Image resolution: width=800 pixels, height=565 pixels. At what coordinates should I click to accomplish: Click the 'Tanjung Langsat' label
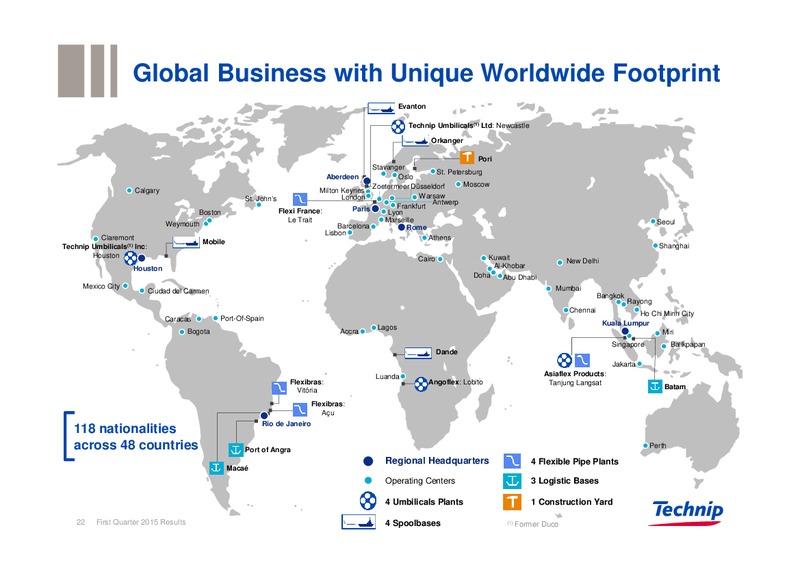[575, 383]
